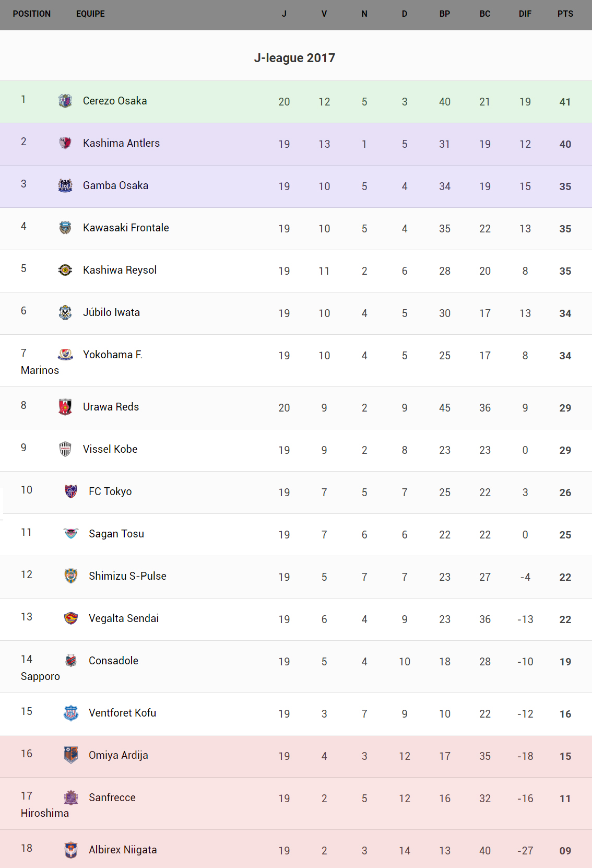
Task: Click the DIF column header
Action: 525,14
